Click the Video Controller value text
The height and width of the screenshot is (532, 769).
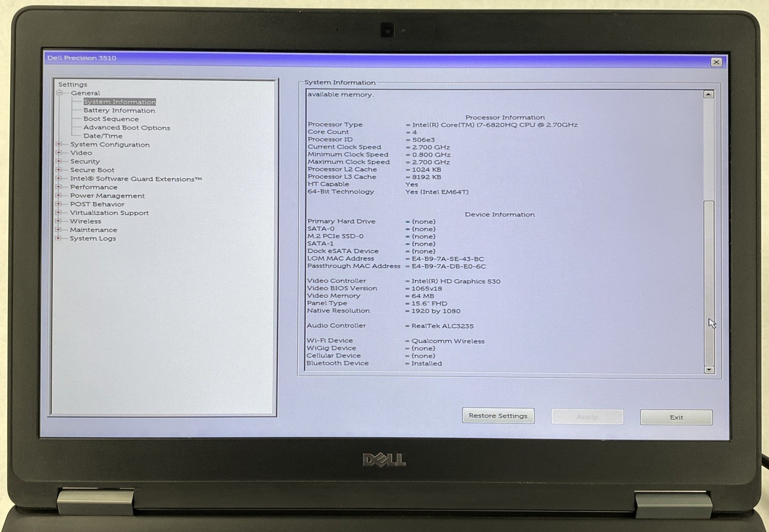pyautogui.click(x=456, y=281)
